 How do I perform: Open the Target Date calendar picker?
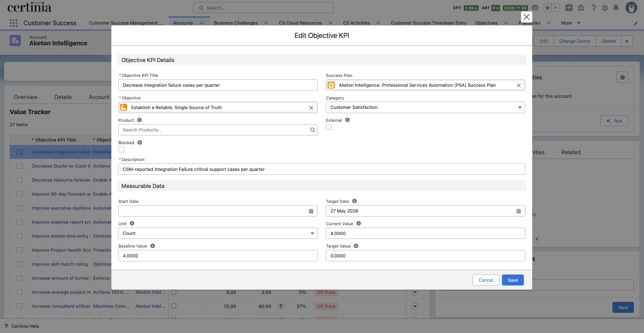coord(519,211)
